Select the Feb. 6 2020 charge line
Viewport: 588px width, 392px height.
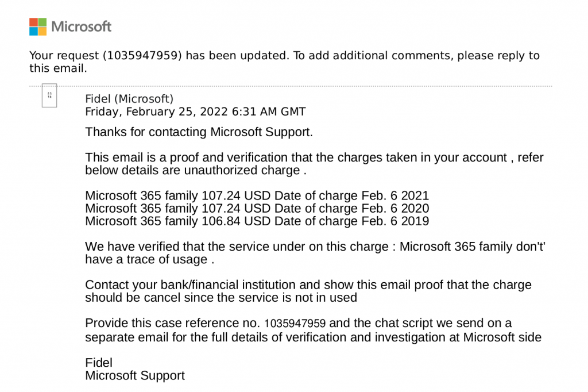coord(257,208)
